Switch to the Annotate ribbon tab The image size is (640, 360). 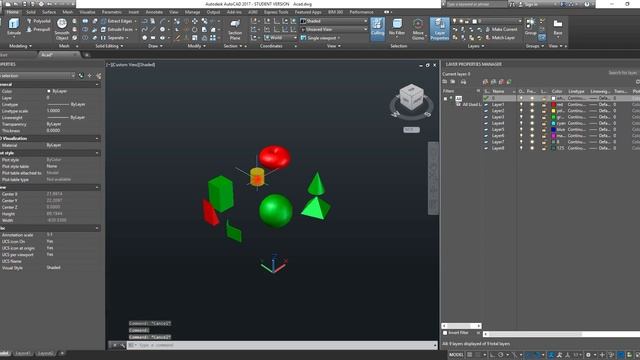154,12
